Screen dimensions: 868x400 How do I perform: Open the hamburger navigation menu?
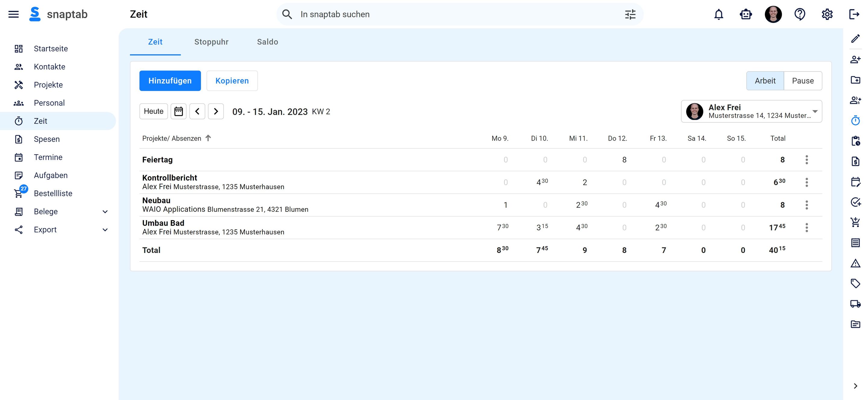coord(14,14)
